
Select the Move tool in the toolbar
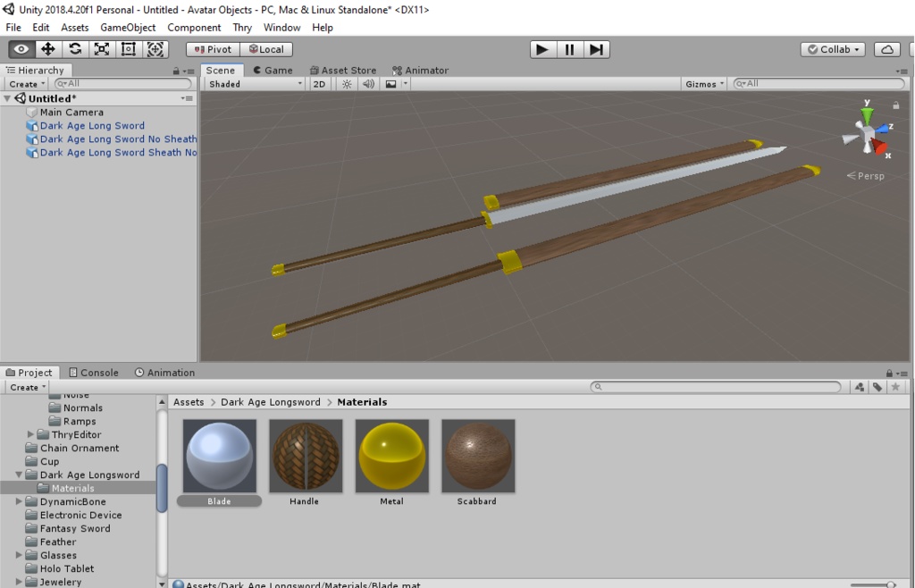[47, 49]
